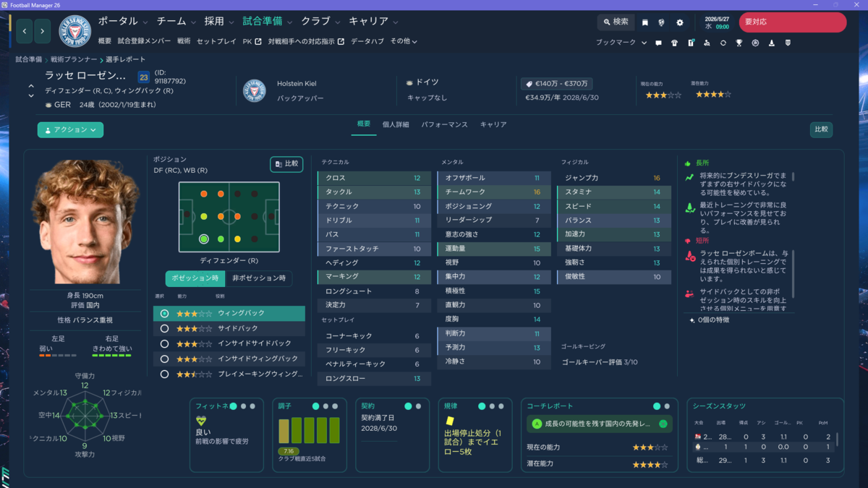Click the Holstein Kiel crest in top bar

pyautogui.click(x=74, y=31)
